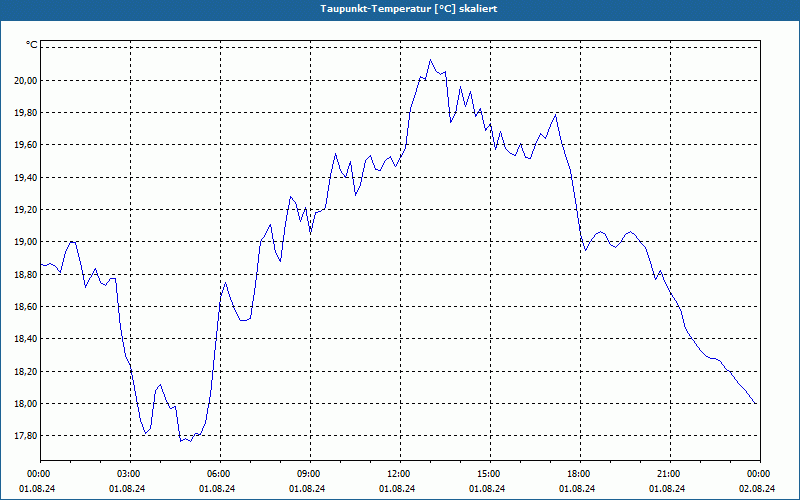
Task: Click the curve's highest peak near 13:00
Action: (x=430, y=60)
